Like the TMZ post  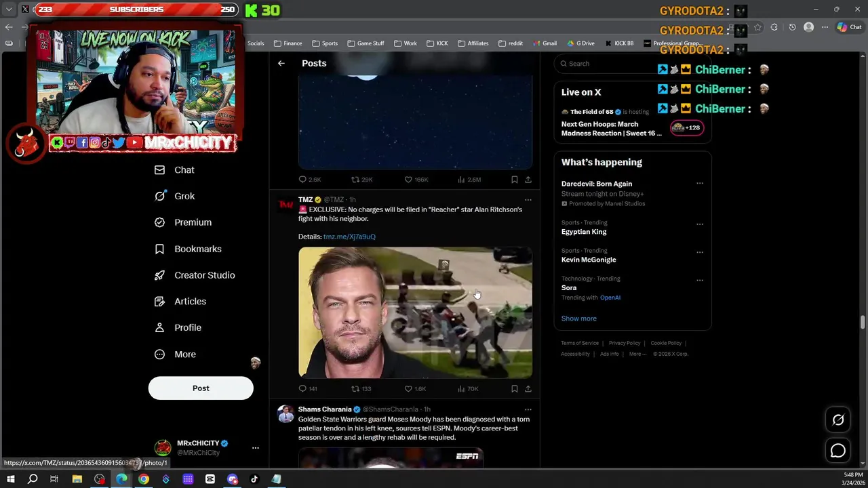(x=415, y=389)
